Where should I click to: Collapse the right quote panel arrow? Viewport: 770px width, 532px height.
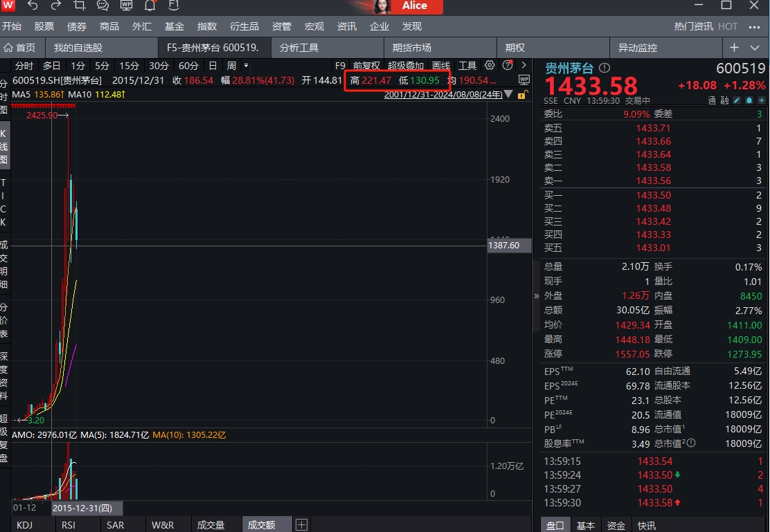tap(536, 296)
